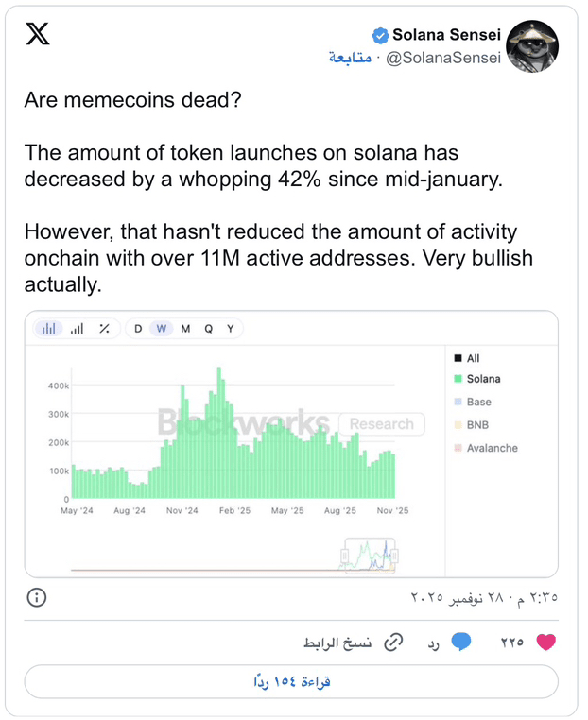588x720 pixels.
Task: Click the X logo
Action: point(38,36)
